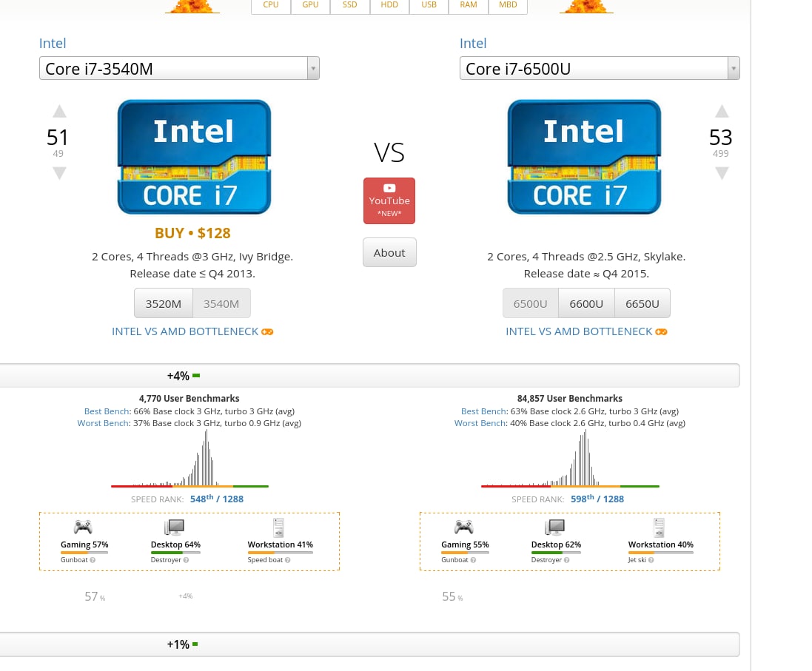812x671 pixels.
Task: Click the 84,857 User Benchmarks heading
Action: pos(570,398)
